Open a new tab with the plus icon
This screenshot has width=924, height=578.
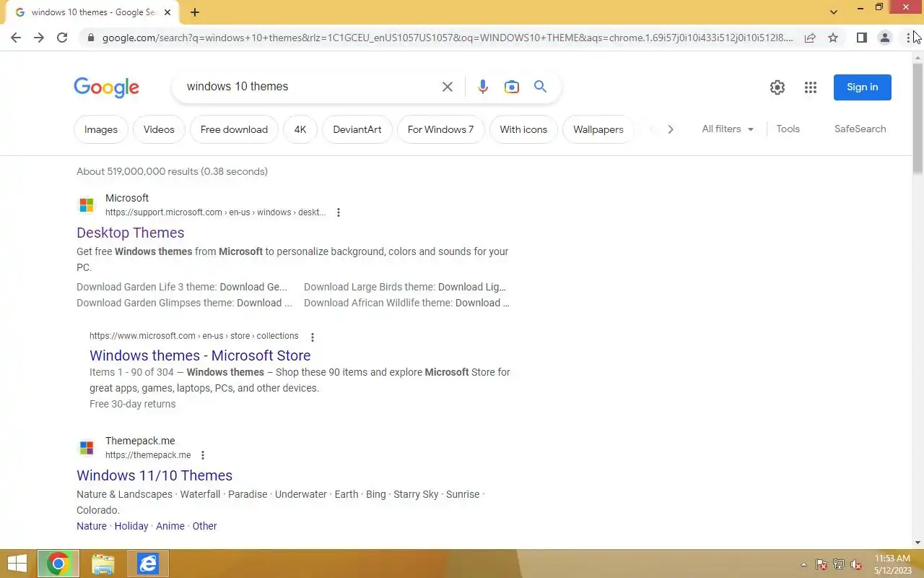coord(195,12)
